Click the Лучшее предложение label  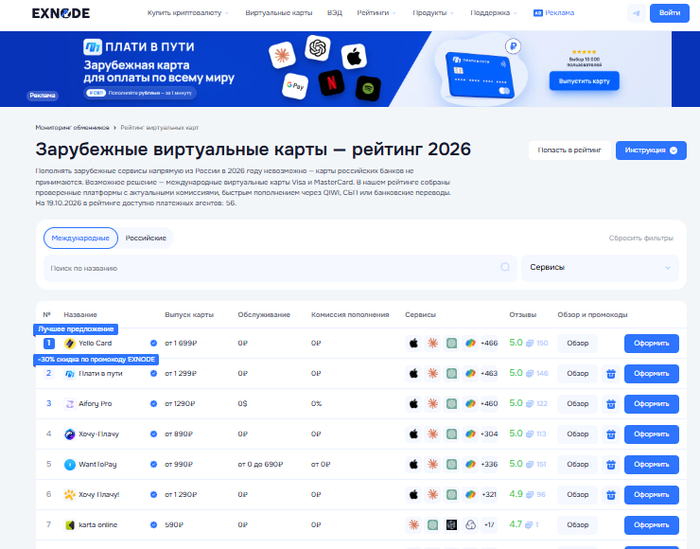[76, 329]
